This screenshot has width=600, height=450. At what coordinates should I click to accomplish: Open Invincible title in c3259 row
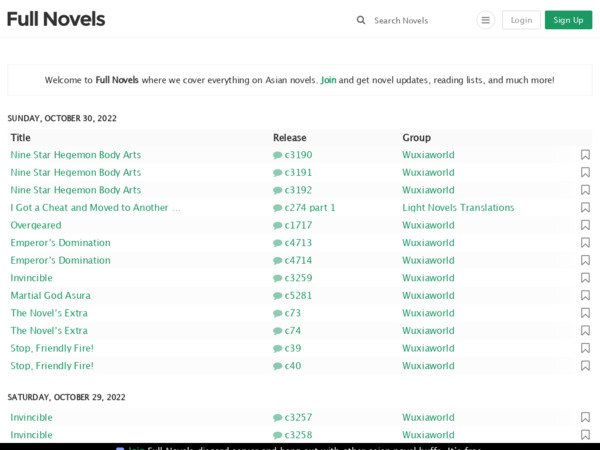pos(31,278)
